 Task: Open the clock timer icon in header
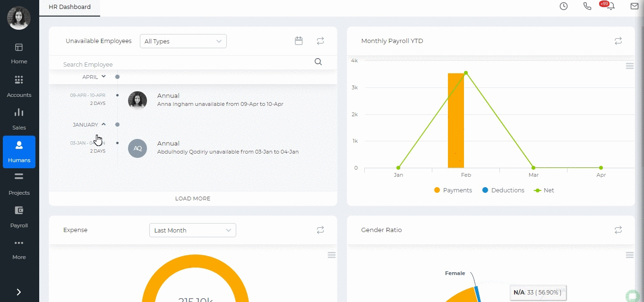point(563,7)
